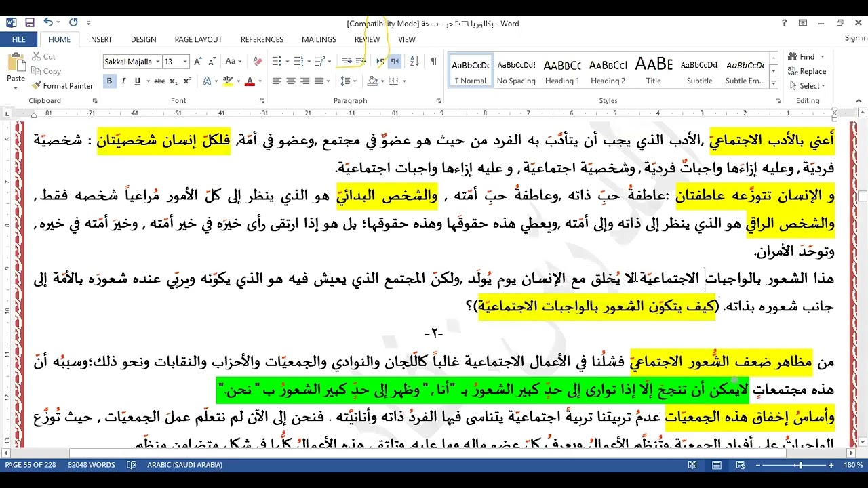Toggle the text highlight color marker
The width and height of the screenshot is (868, 488).
coord(226,81)
